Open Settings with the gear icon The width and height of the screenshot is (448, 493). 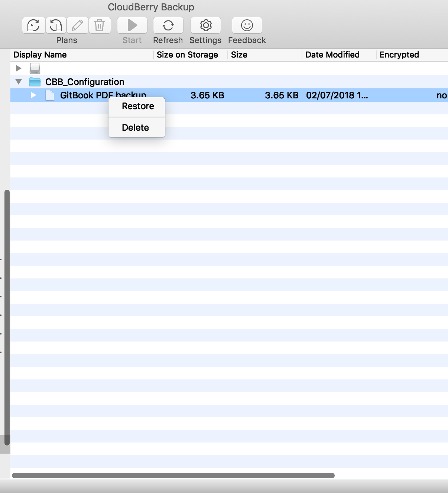point(205,25)
